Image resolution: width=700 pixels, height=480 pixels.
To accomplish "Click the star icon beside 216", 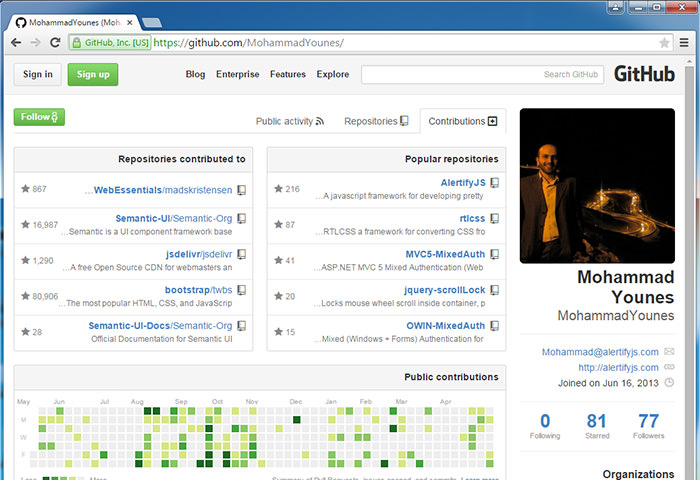I will (x=279, y=188).
